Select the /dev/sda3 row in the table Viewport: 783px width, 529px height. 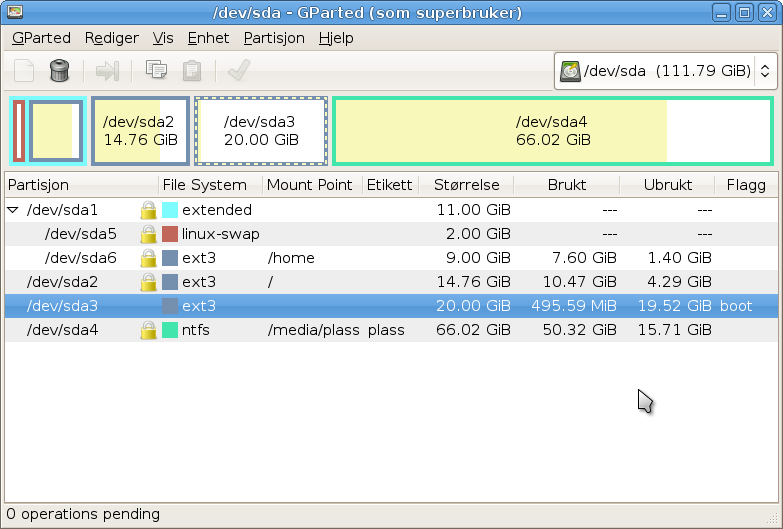(392, 306)
